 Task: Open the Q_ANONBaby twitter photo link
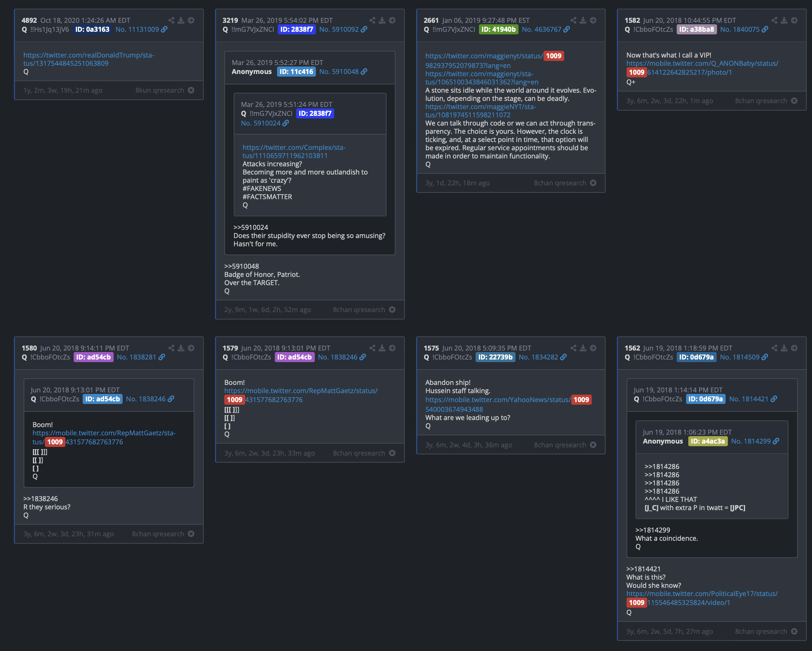[702, 68]
